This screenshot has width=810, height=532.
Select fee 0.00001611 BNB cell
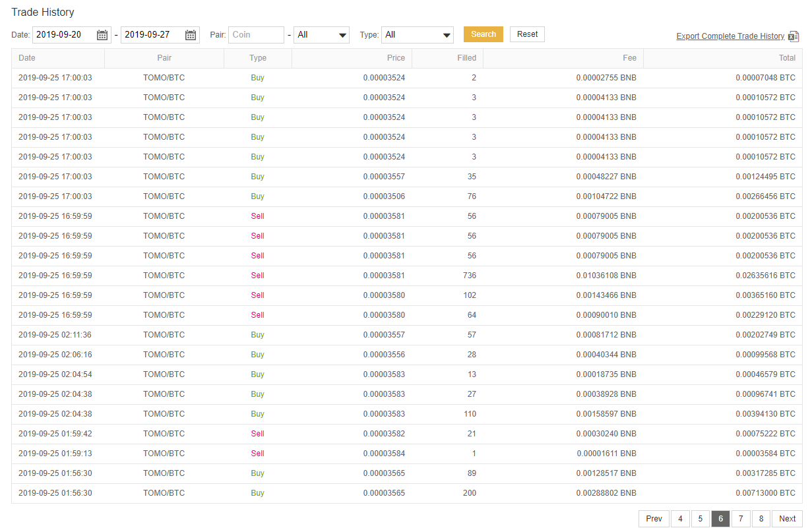[606, 454]
